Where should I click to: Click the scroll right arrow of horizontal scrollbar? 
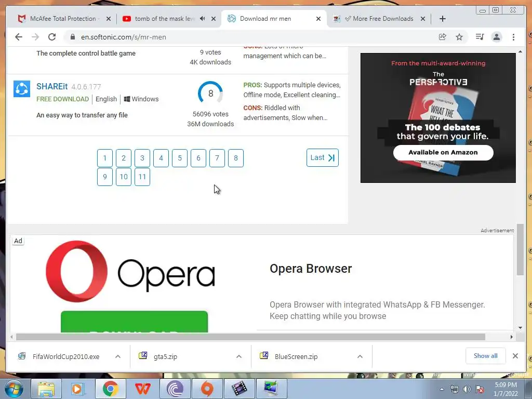click(x=511, y=337)
